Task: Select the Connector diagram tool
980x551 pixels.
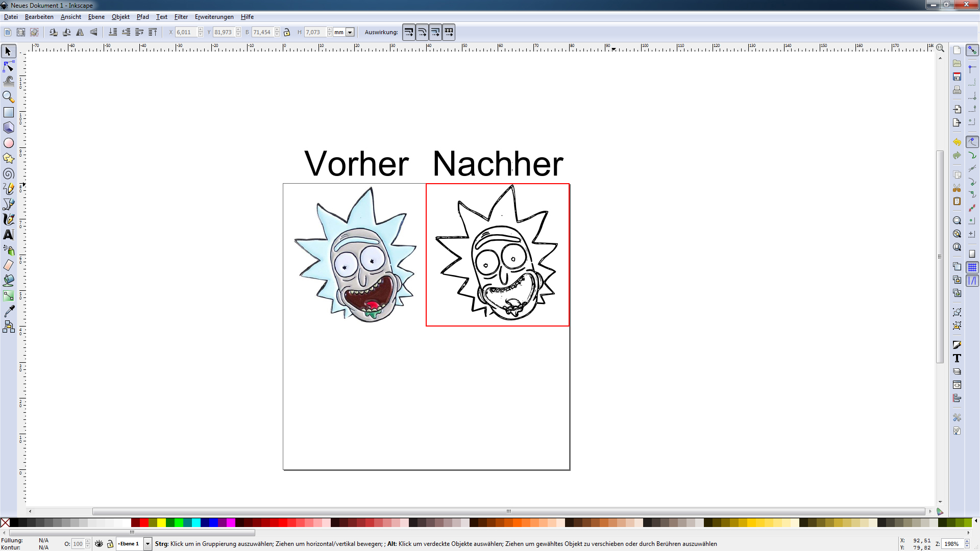Action: 8,327
